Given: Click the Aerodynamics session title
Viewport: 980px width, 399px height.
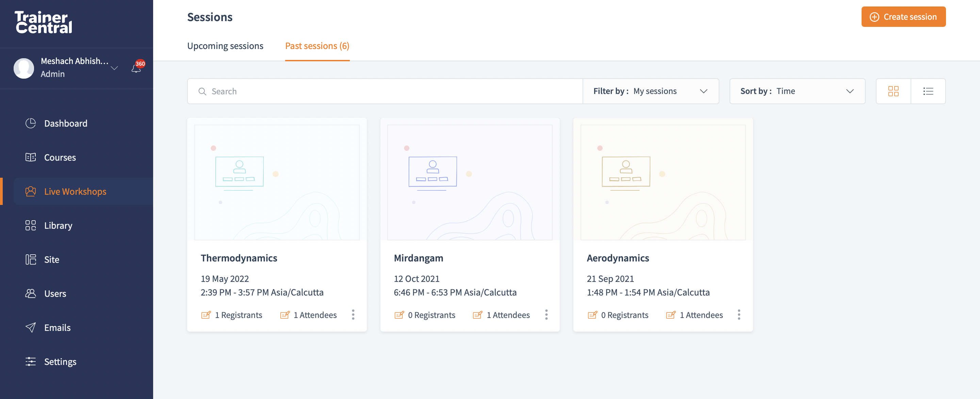Looking at the screenshot, I should coord(618,258).
